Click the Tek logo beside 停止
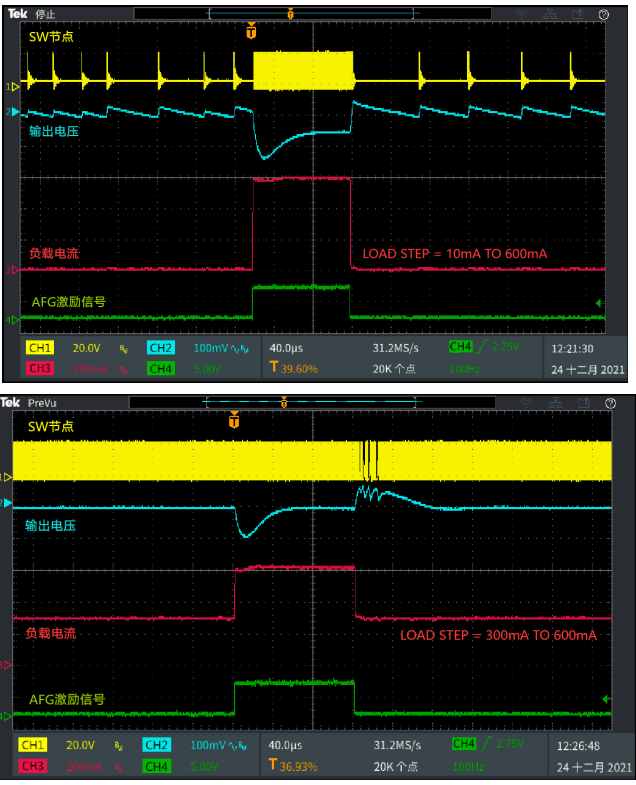Image resolution: width=636 pixels, height=785 pixels. point(17,14)
